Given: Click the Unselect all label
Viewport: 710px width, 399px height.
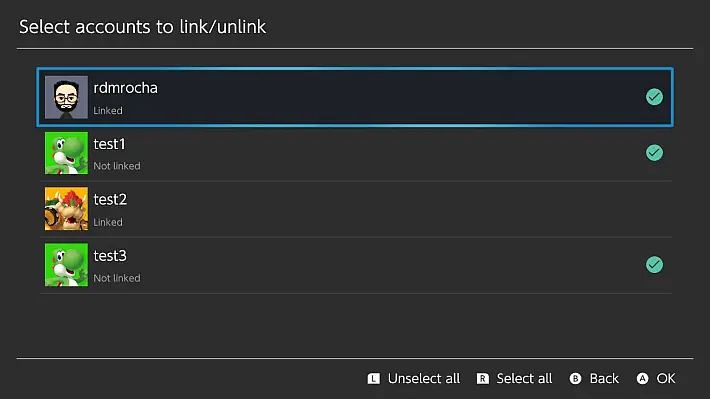Looking at the screenshot, I should [x=424, y=379].
